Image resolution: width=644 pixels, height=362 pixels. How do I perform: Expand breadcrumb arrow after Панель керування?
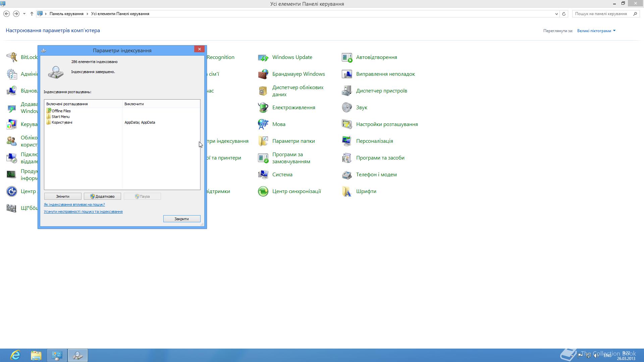pos(87,14)
